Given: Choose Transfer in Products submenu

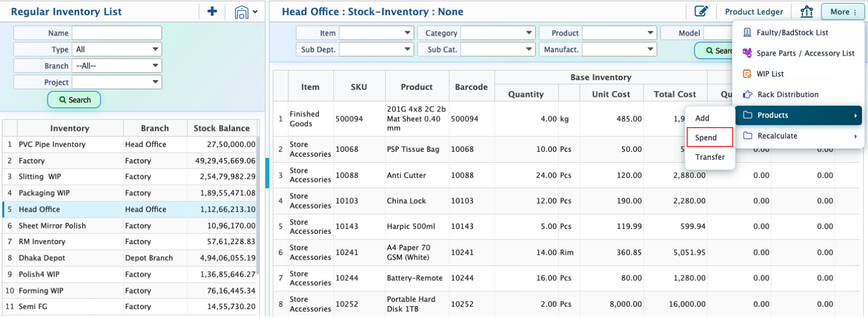Looking at the screenshot, I should (710, 157).
